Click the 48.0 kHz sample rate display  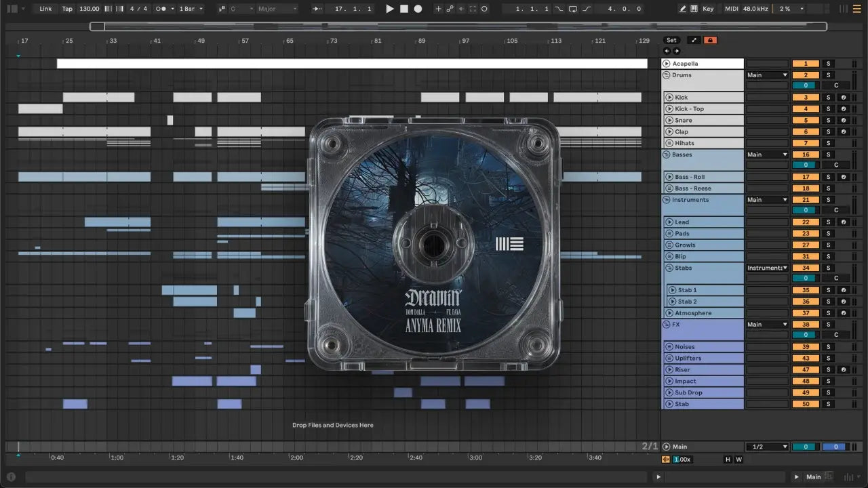[756, 9]
